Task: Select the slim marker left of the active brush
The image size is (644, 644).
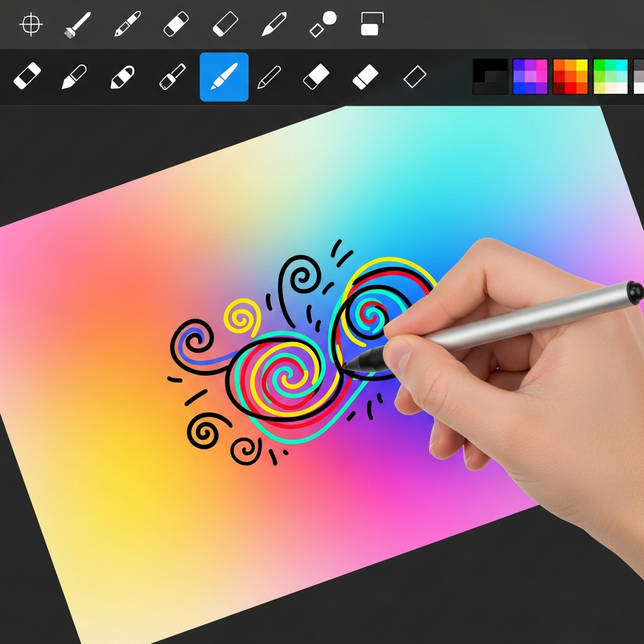Action: click(172, 77)
